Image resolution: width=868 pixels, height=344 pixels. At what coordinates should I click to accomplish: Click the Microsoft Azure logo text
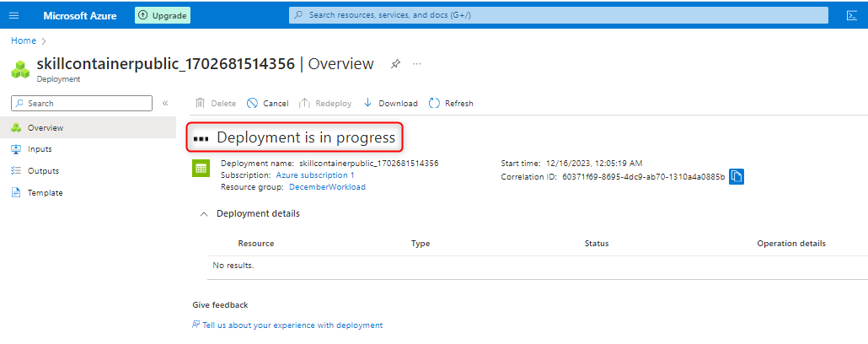coord(80,15)
